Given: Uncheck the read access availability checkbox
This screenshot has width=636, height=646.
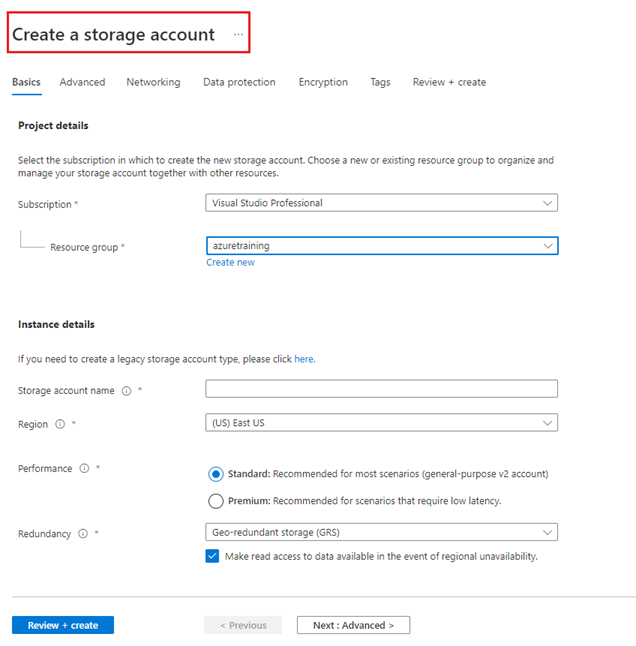Looking at the screenshot, I should (212, 556).
